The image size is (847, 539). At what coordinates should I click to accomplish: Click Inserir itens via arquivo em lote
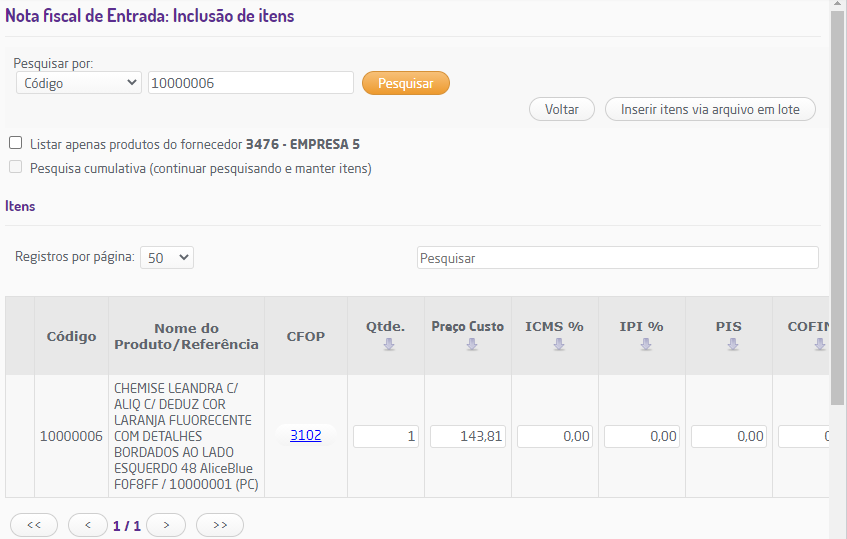(710, 109)
